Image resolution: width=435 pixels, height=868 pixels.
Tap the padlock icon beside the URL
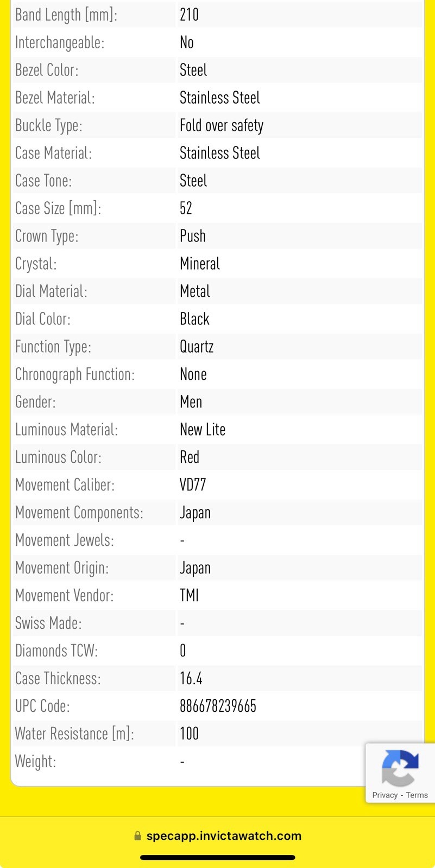pos(137,836)
